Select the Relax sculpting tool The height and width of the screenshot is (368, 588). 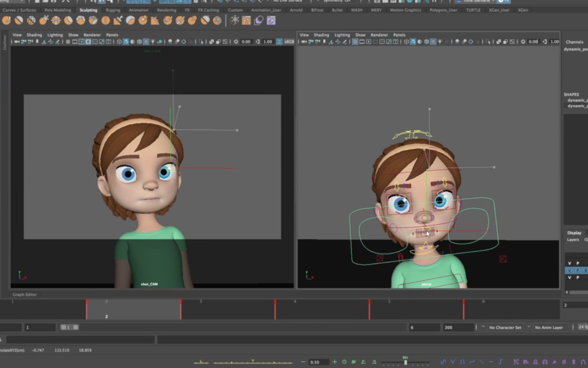point(31,20)
